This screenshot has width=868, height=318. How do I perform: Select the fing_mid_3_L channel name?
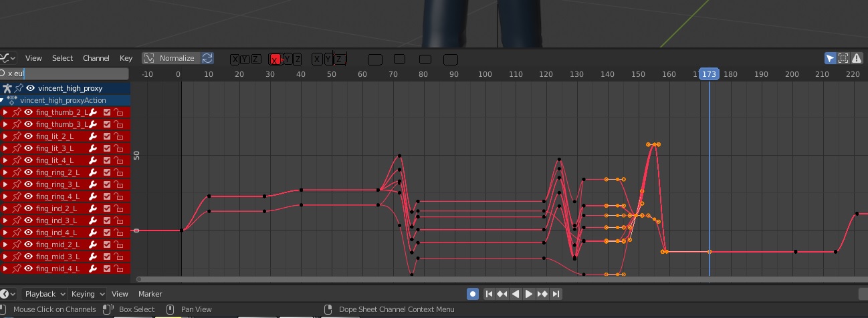tap(58, 257)
